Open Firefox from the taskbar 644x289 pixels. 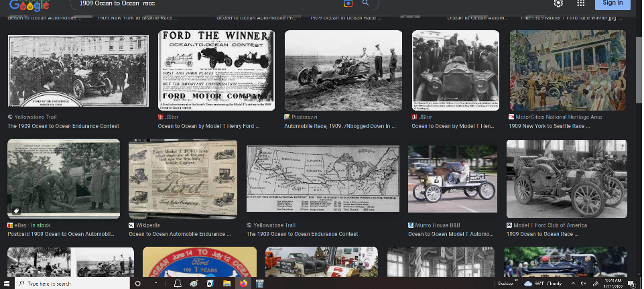(243, 284)
